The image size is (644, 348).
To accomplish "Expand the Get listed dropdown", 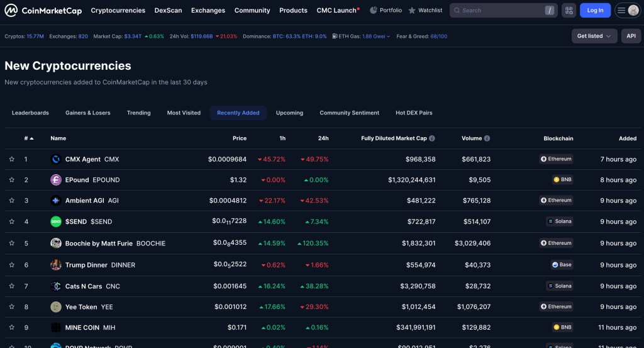I will [x=594, y=36].
